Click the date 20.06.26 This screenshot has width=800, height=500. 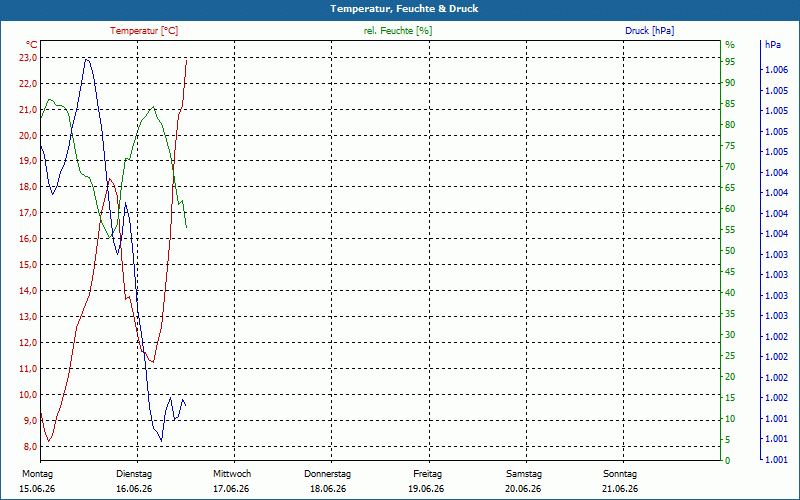point(523,489)
